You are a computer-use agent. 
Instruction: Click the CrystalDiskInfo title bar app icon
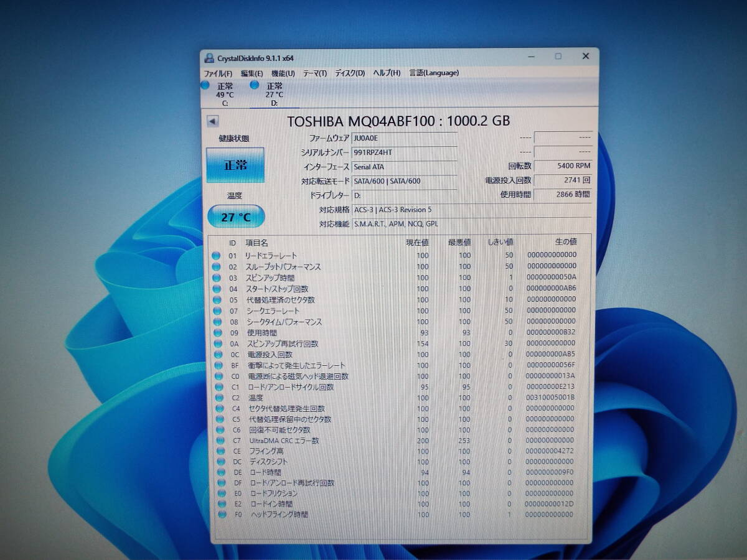209,58
